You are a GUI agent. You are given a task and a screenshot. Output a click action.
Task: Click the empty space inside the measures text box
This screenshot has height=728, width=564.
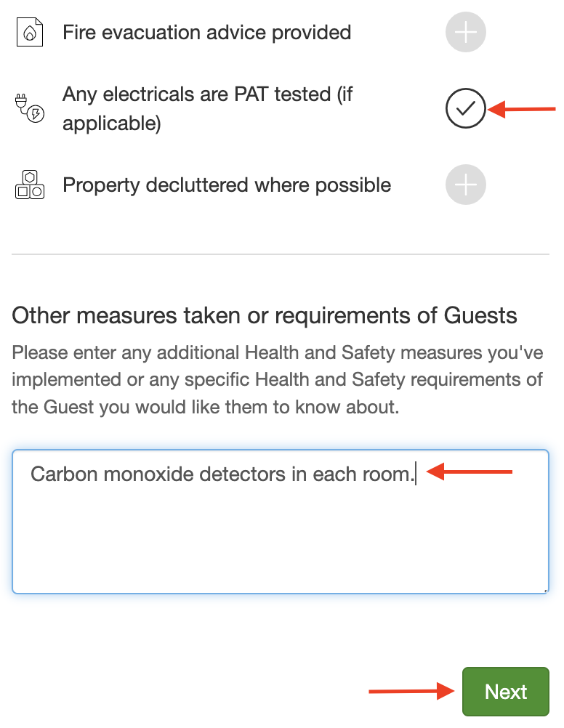(x=280, y=543)
